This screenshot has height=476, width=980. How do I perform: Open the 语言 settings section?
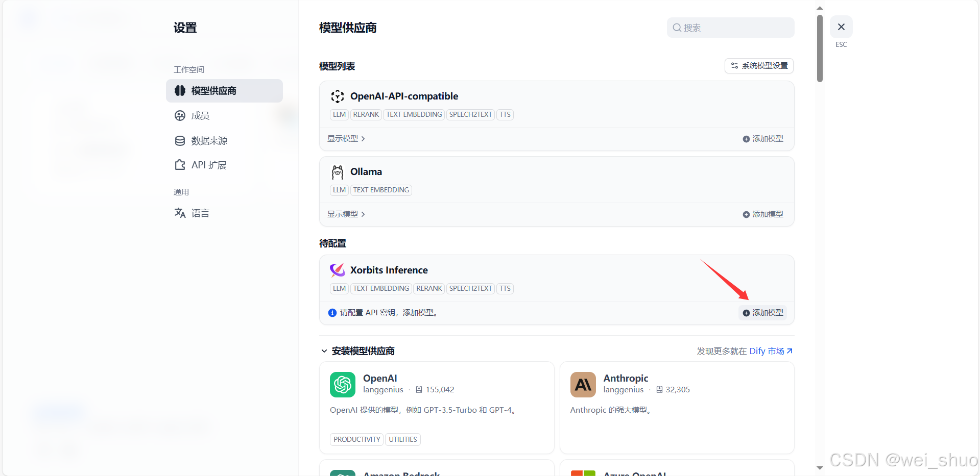click(224, 213)
